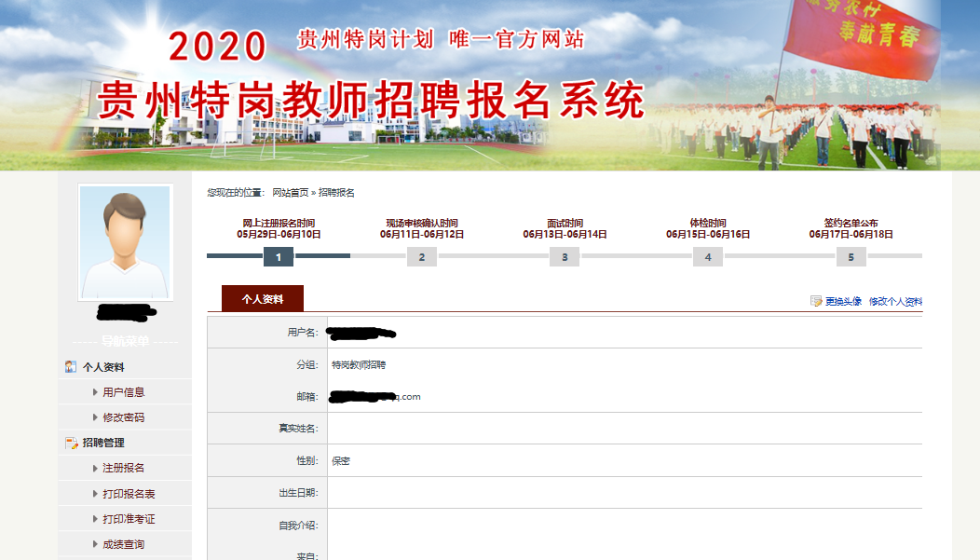Go to 注册报名 in the sidebar
Viewport: 980px width, 560px height.
tap(123, 468)
